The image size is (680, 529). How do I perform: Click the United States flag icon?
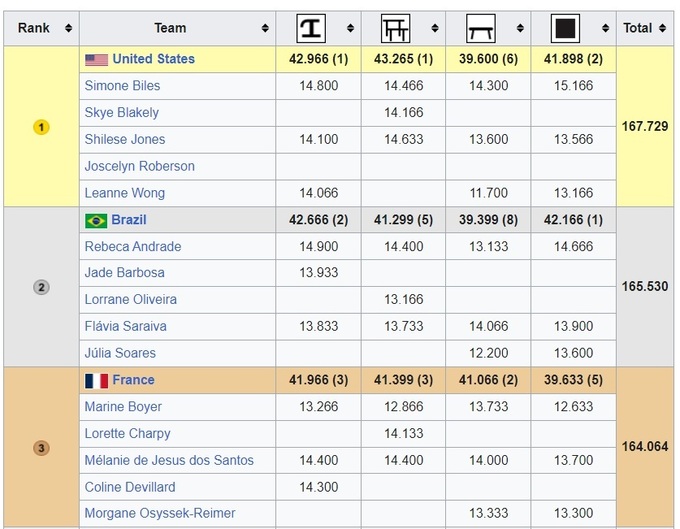click(x=96, y=60)
